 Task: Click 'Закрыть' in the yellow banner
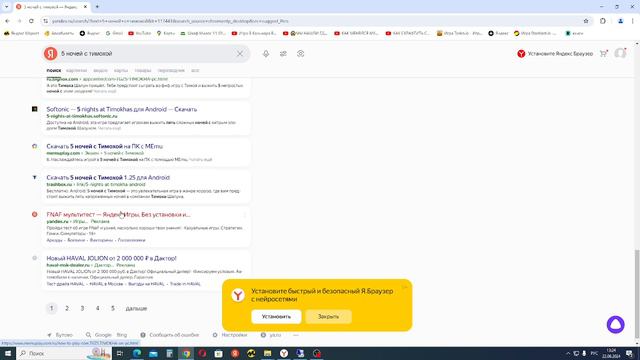coord(329,316)
